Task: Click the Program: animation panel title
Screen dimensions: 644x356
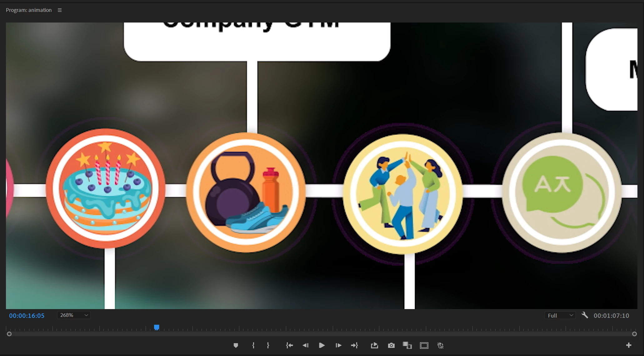Action: 29,10
